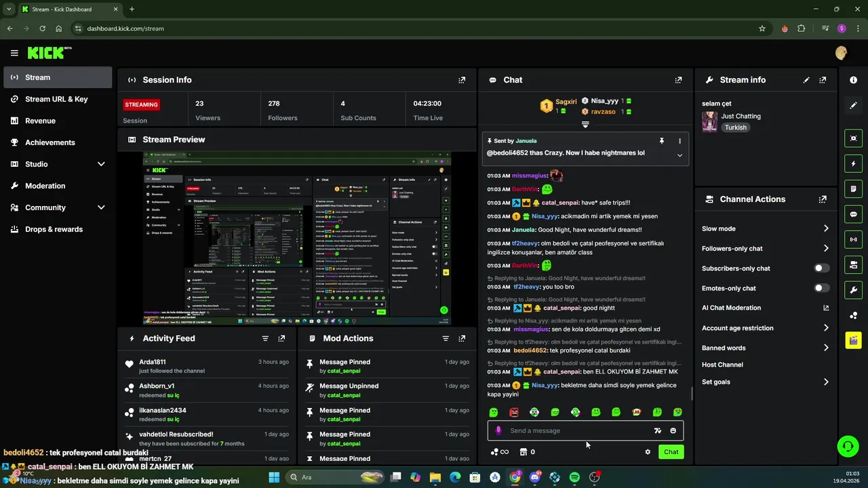
Task: Click the Just Chatting category
Action: point(741,116)
